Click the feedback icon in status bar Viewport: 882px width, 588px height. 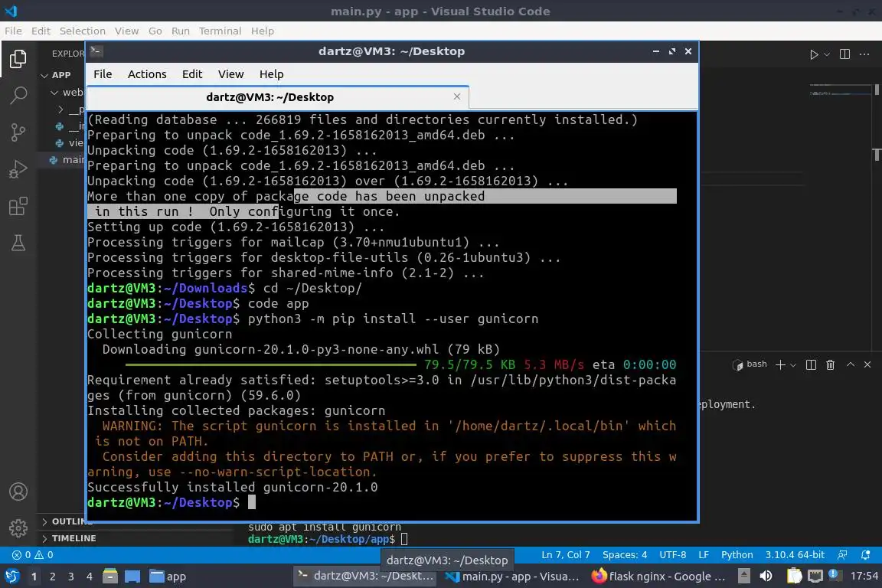[x=842, y=555]
